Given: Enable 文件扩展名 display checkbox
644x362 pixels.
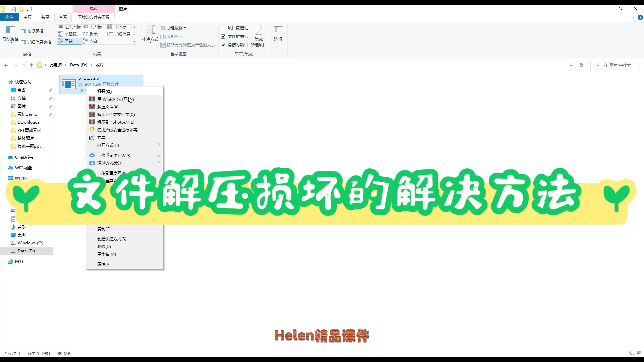Looking at the screenshot, I should coord(223,36).
